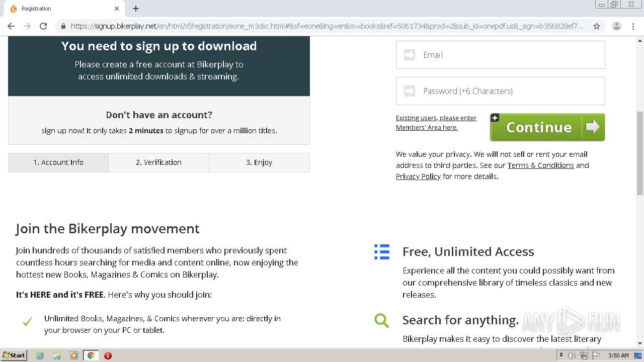The image size is (644, 362).
Task: Click the blue list icon by Free, Unlimited Access
Action: 382,252
